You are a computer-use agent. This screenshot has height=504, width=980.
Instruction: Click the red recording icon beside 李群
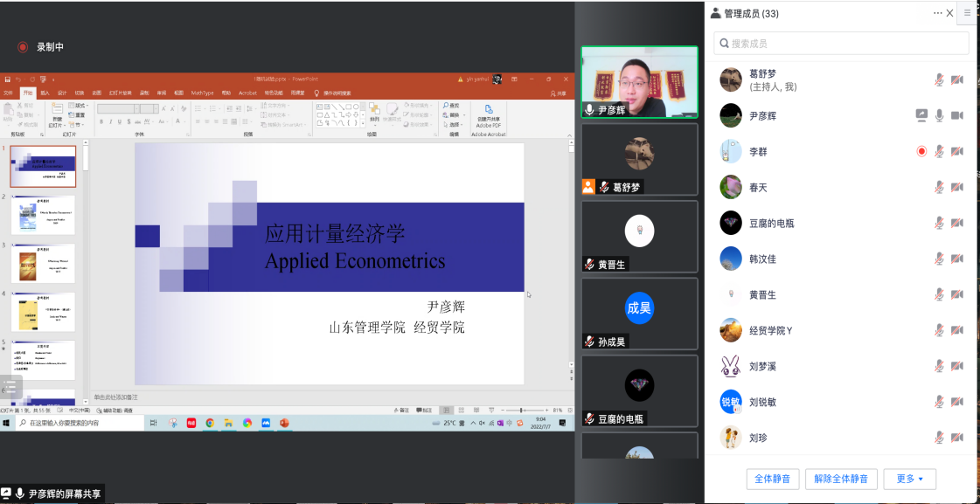(x=921, y=151)
